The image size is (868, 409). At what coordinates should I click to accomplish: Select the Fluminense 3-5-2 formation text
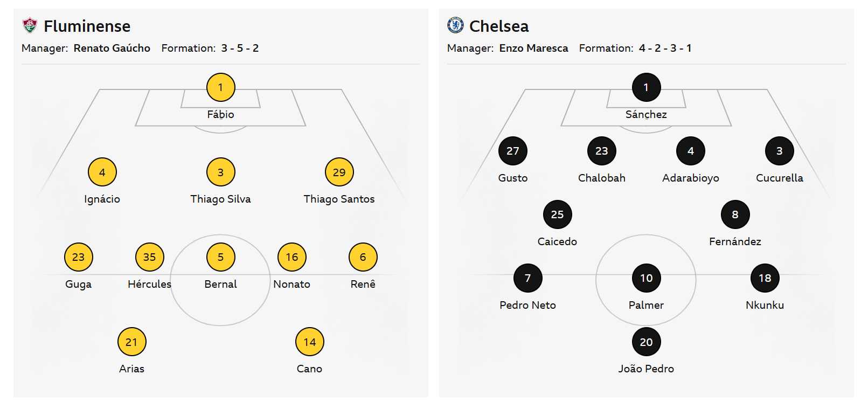click(x=240, y=48)
